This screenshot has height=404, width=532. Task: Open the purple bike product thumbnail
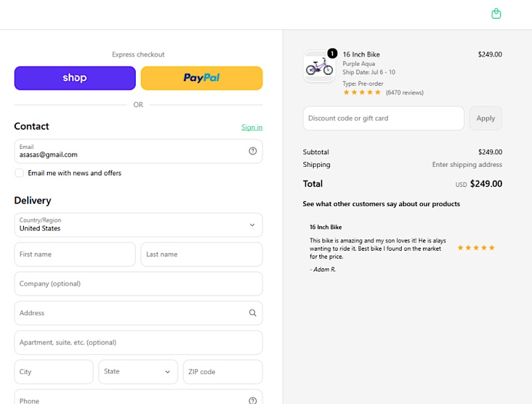coord(319,66)
